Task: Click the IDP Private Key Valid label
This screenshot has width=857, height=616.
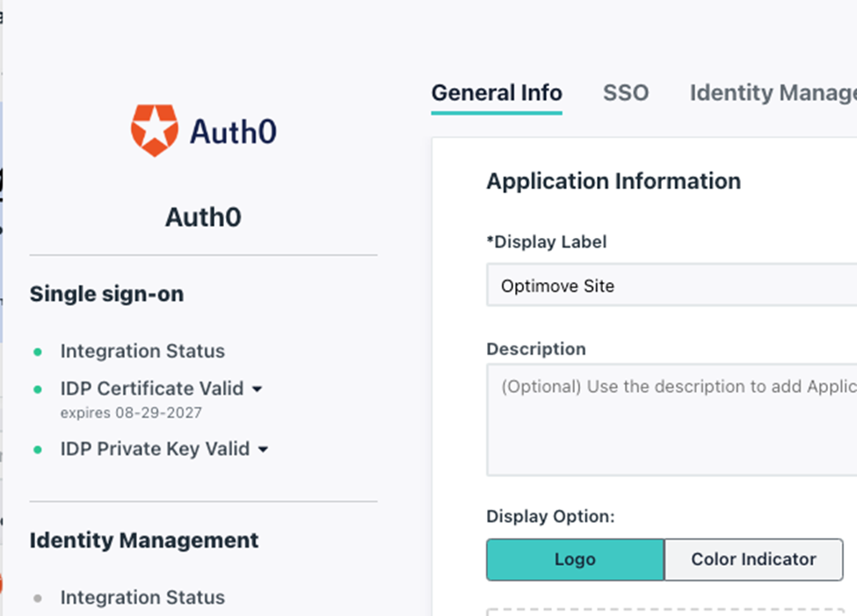Action: [156, 449]
